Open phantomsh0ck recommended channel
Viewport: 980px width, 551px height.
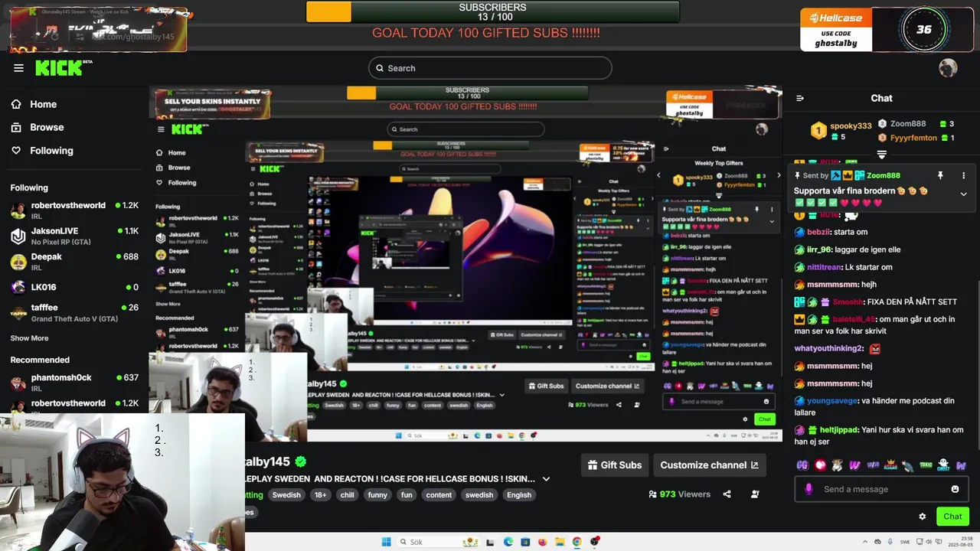click(x=74, y=383)
